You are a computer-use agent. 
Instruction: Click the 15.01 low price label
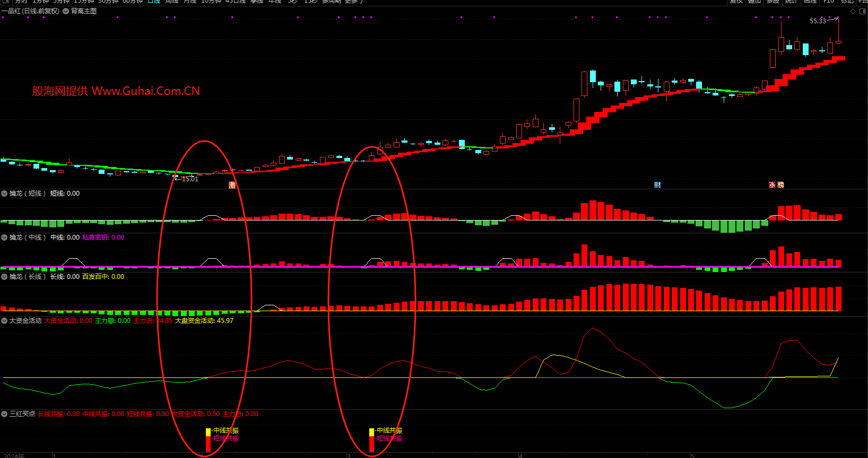point(190,179)
